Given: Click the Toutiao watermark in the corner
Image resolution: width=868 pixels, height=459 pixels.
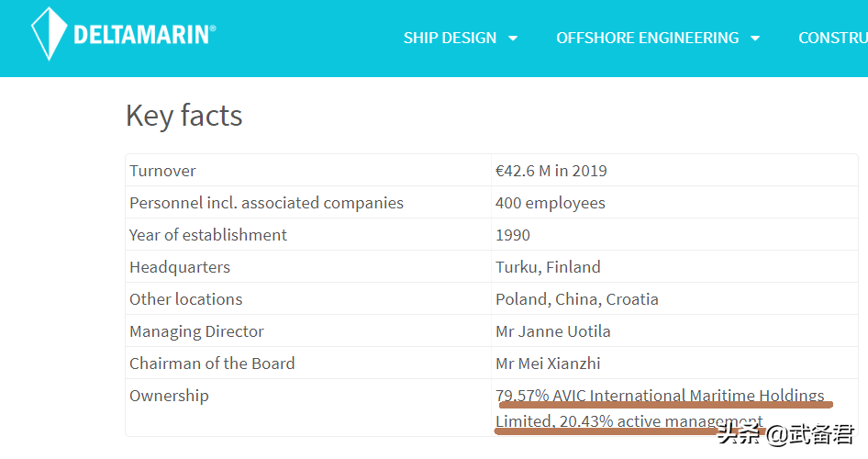Looking at the screenshot, I should 785,435.
